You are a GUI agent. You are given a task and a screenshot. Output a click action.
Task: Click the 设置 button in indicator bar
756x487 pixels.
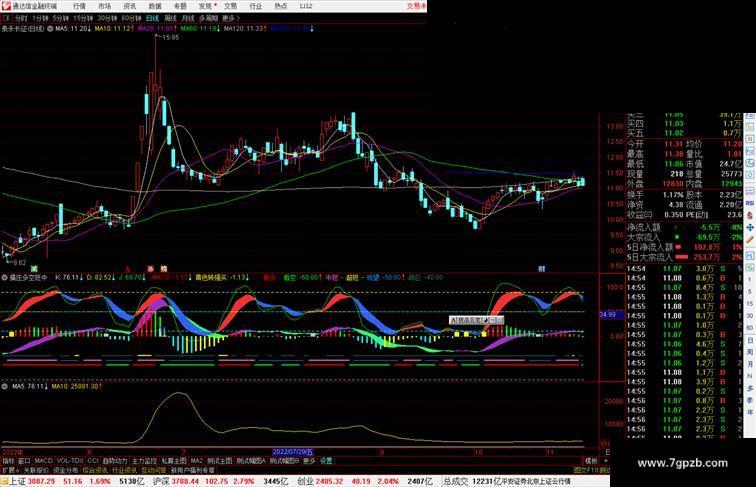(x=326, y=461)
